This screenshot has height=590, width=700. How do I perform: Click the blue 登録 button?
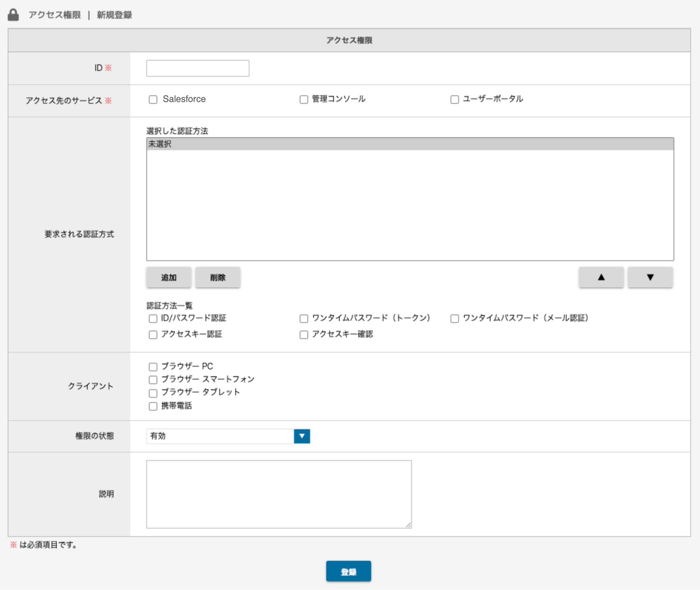[348, 571]
